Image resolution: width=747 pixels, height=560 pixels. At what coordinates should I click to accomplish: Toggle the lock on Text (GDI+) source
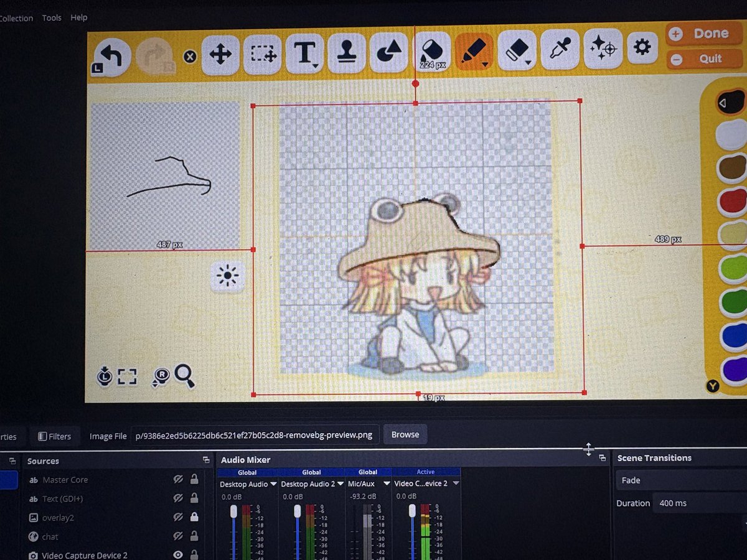click(x=194, y=498)
